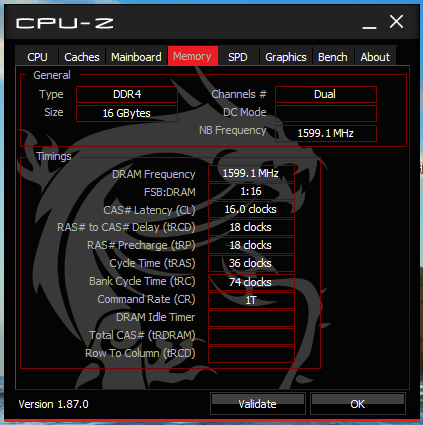Screen dimensions: 423x425
Task: Minimize the CPU-Z window
Action: [x=369, y=23]
